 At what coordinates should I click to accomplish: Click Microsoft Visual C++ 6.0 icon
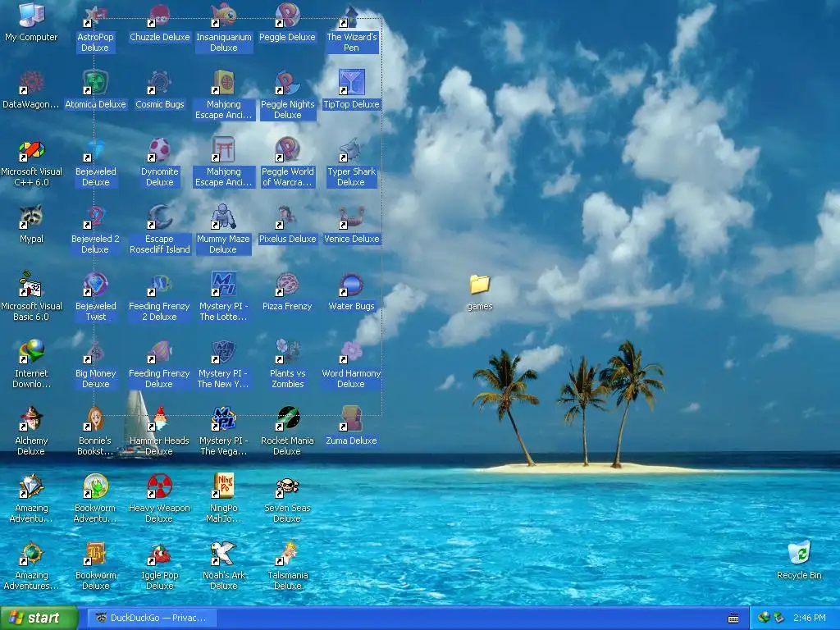tap(32, 149)
